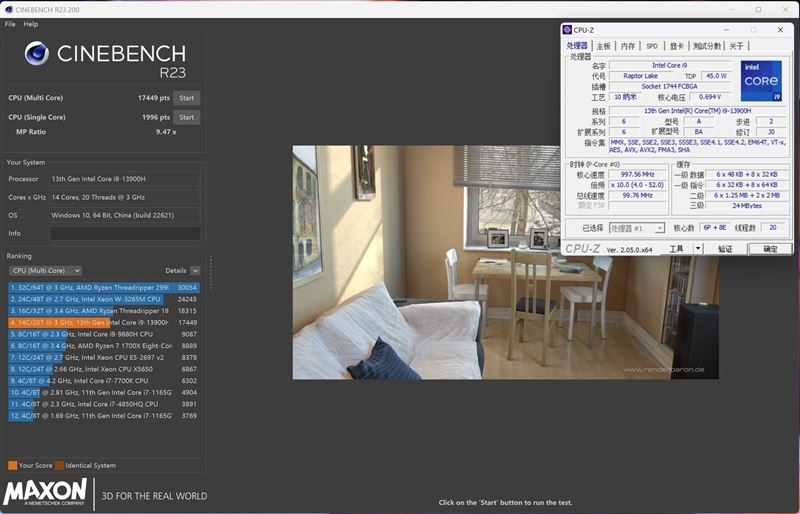800x514 pixels.
Task: Click the Intel Core i9 badge in CPU-Z
Action: (x=761, y=81)
